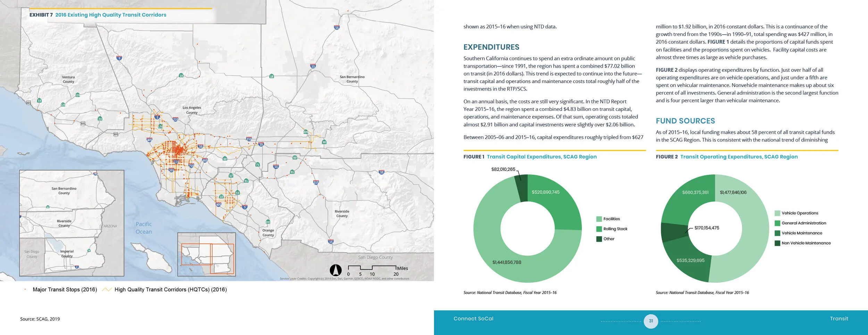
Task: Click the Source: SCAG, 2019 note
Action: 40,319
